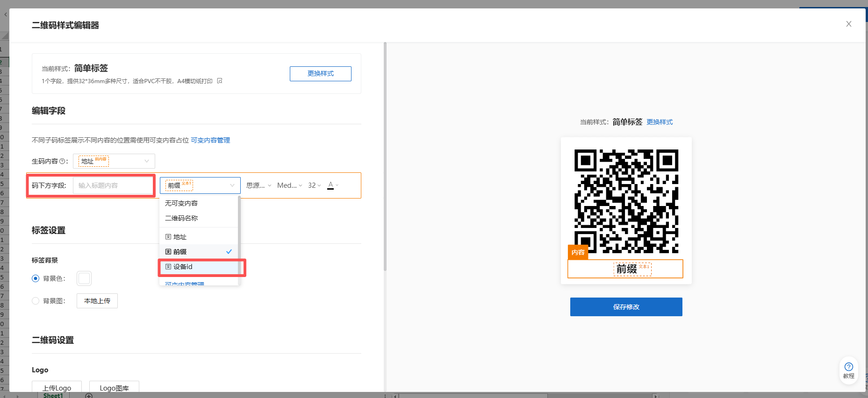
Task: Add a new sheet with the plus icon
Action: click(89, 396)
